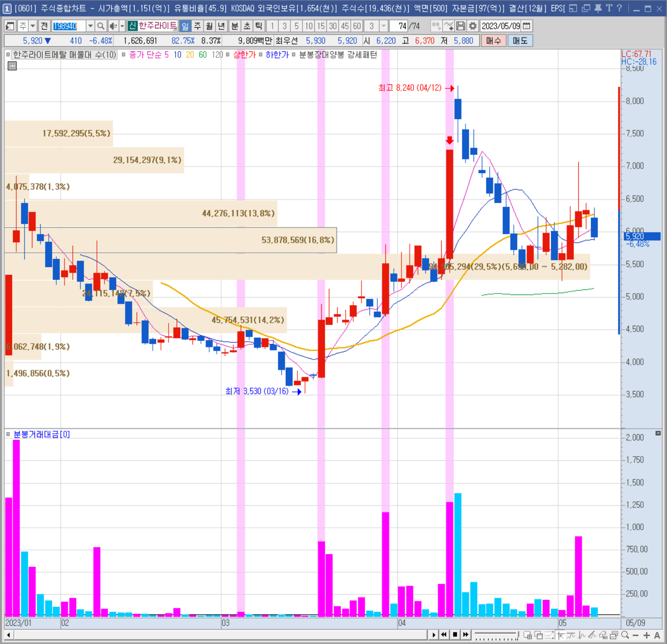Select minute (분) chart period
Viewport: 667px width, 644px height.
click(235, 26)
